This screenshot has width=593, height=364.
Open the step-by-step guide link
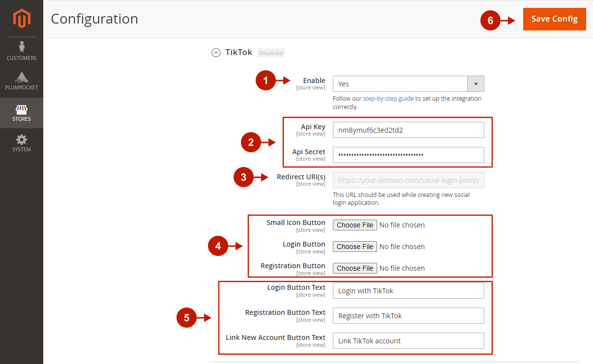point(388,98)
